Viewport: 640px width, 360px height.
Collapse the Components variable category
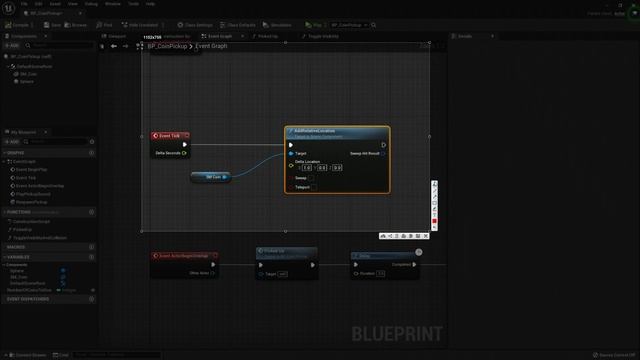click(4, 265)
